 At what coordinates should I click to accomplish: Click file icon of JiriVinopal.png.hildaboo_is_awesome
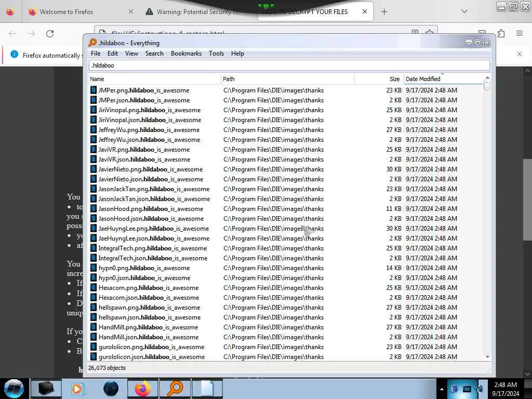click(94, 110)
